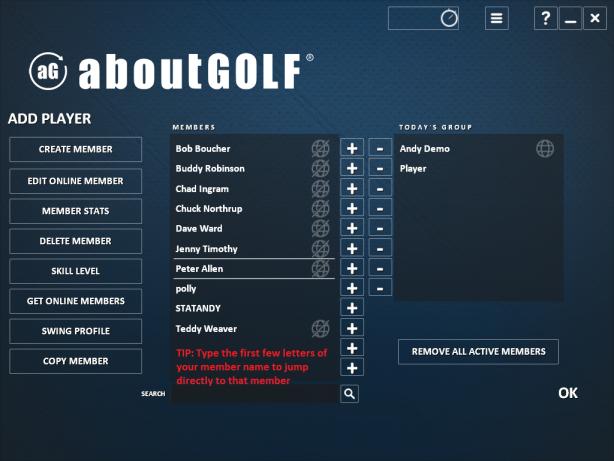
Task: Click the timer dial icon at top
Action: pos(449,18)
